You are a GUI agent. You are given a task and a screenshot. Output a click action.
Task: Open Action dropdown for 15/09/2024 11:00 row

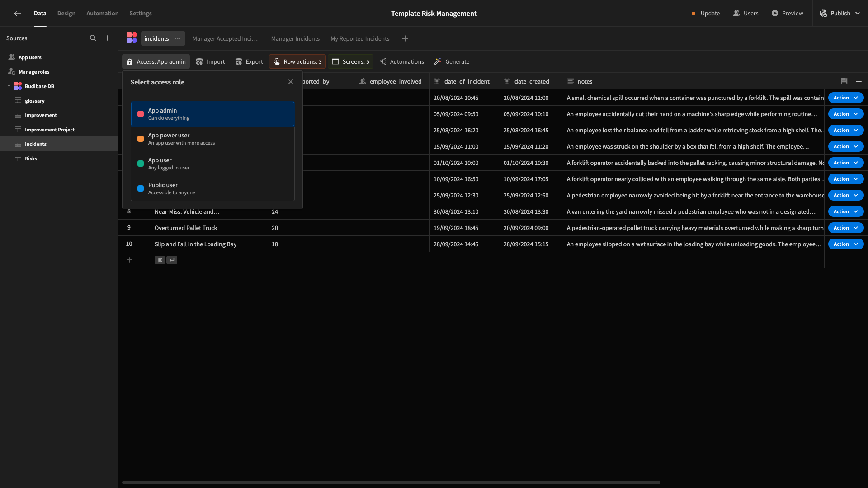[846, 147]
